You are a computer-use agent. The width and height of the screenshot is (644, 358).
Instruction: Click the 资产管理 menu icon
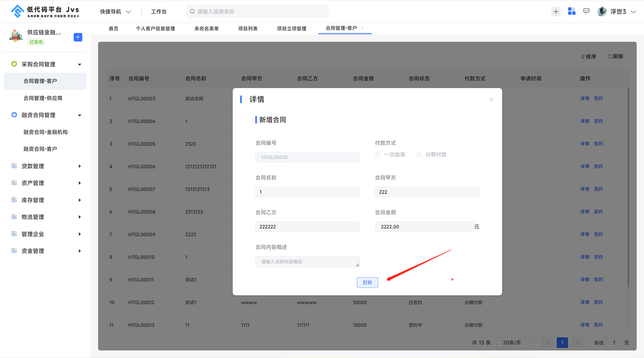[x=14, y=183]
